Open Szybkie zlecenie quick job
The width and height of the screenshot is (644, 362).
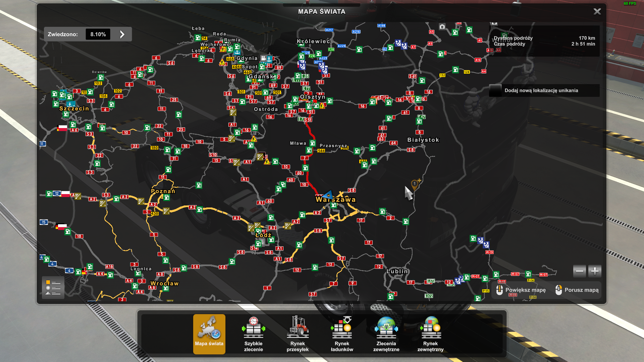coord(253,334)
